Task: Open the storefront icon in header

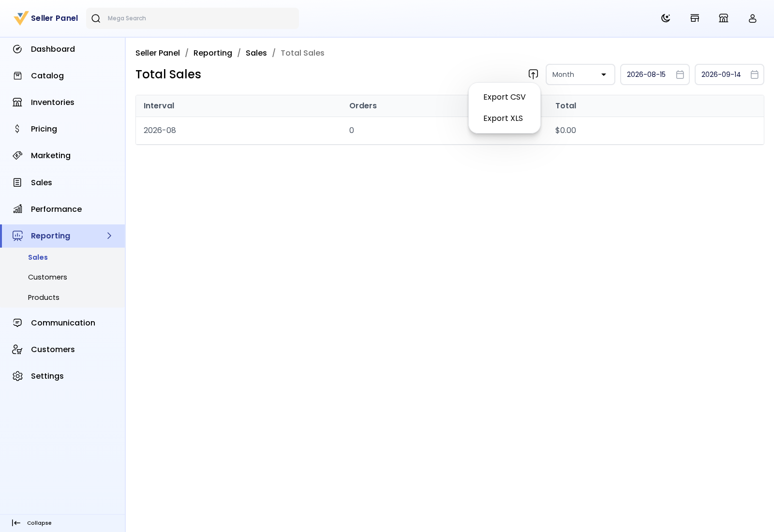Action: click(695, 18)
